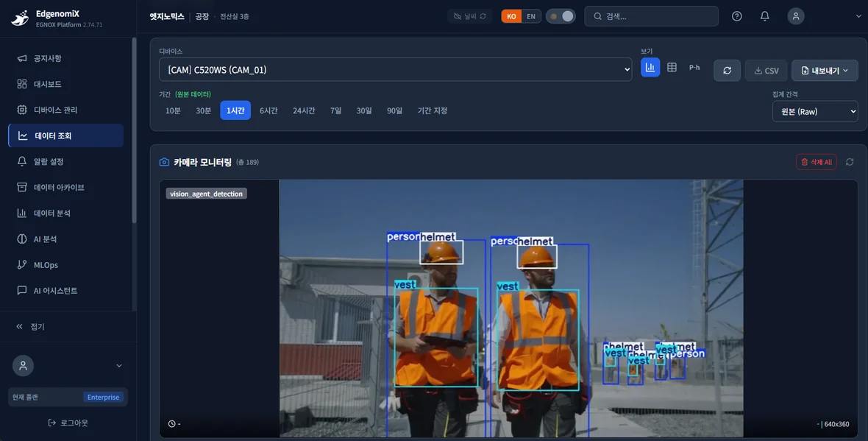
Task: Expand the top-right header chevron
Action: (x=858, y=17)
